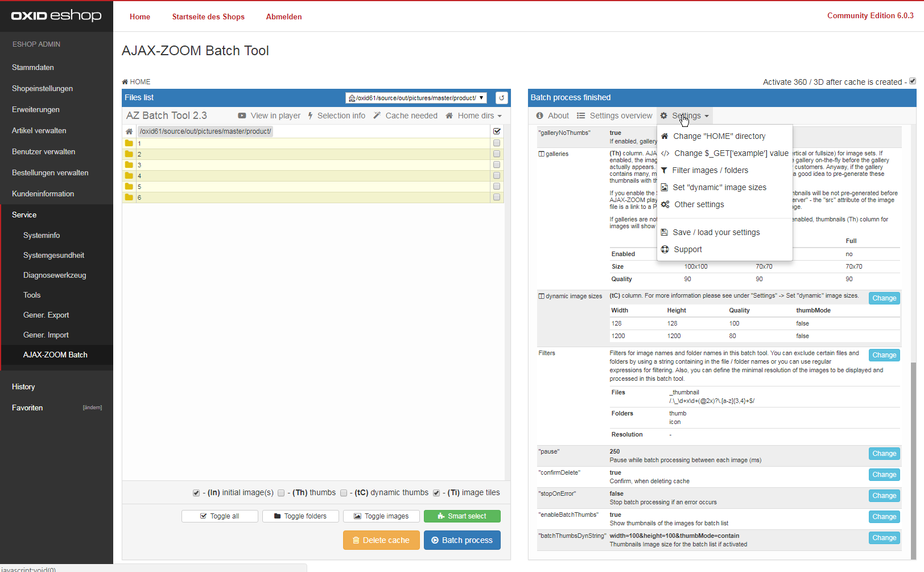Toggle Activate 360 / 3D after cache checkbox
Screen dimensions: 924x572
913,81
